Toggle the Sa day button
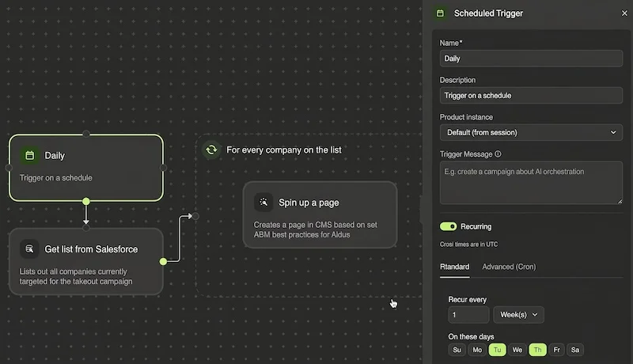Screen dimensions: 633x364 [x=575, y=350]
